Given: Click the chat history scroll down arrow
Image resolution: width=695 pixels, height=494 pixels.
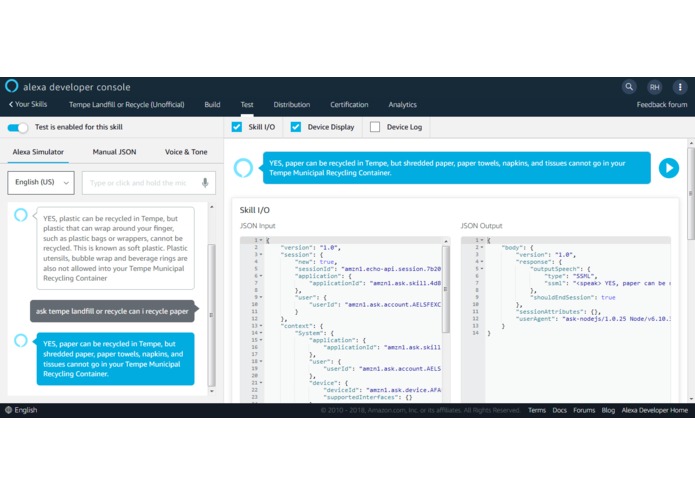Looking at the screenshot, I should click(x=212, y=391).
